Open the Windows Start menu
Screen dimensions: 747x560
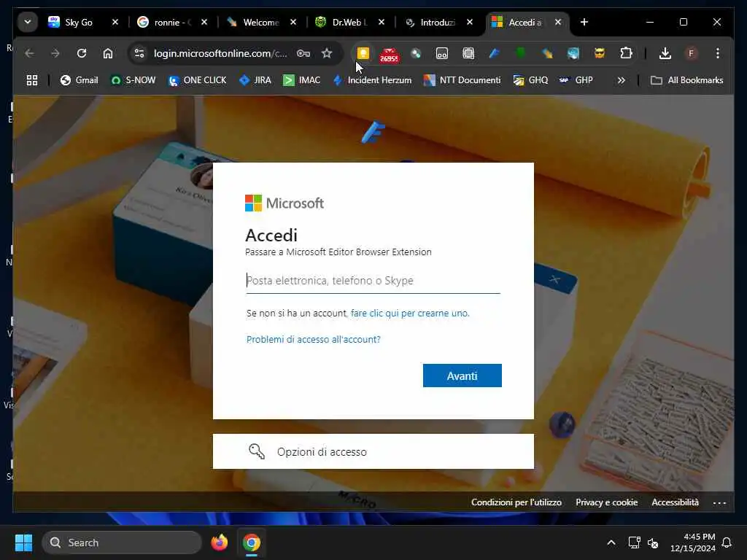(23, 542)
